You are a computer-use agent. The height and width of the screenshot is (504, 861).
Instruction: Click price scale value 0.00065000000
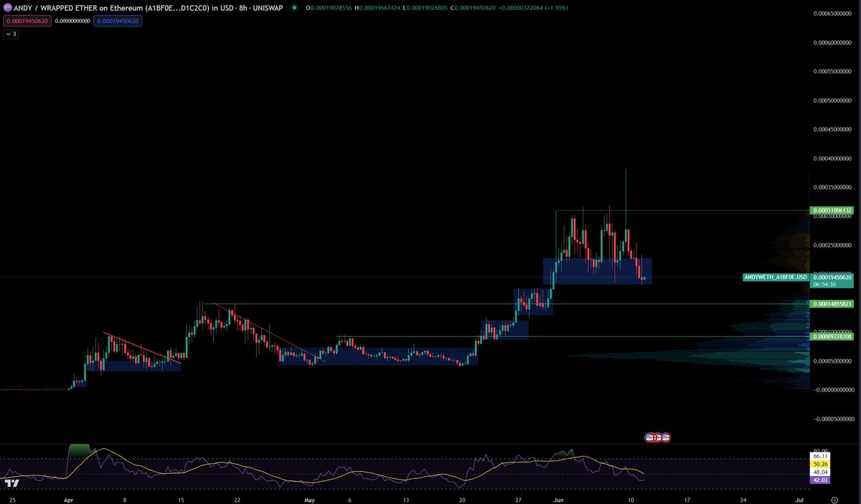click(832, 14)
